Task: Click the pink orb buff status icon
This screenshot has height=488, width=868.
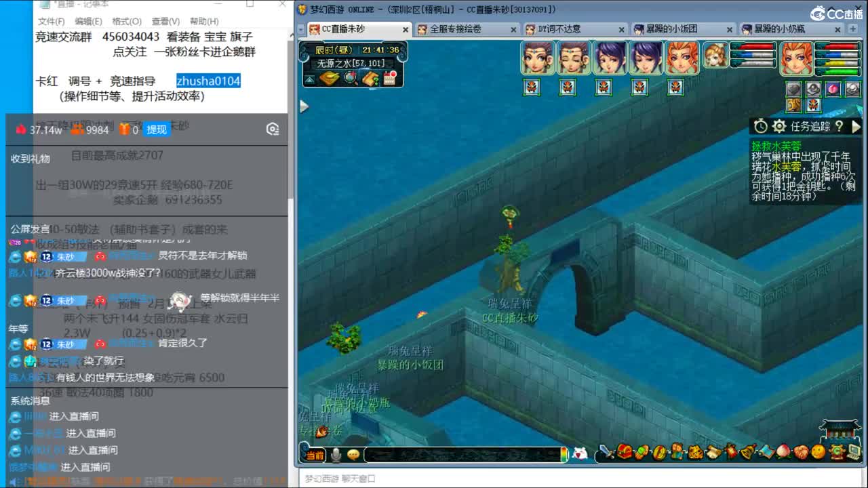Action: tap(833, 89)
